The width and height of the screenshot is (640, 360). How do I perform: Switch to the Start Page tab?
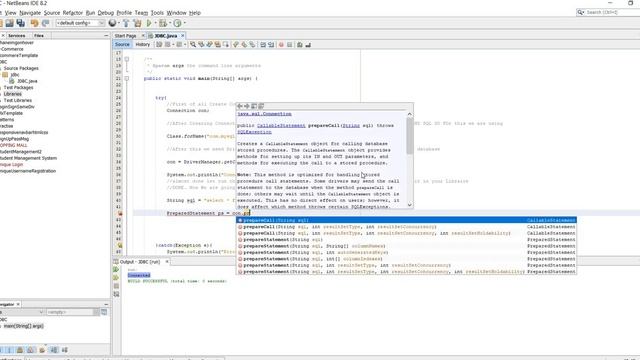coord(125,36)
